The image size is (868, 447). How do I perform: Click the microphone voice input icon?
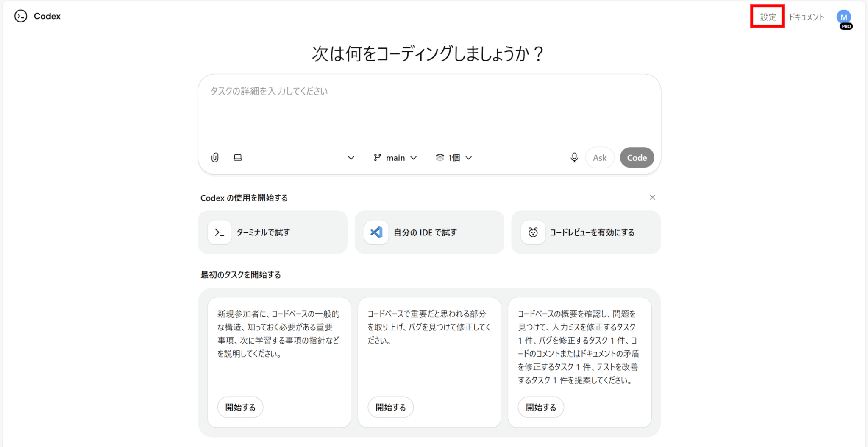tap(574, 158)
